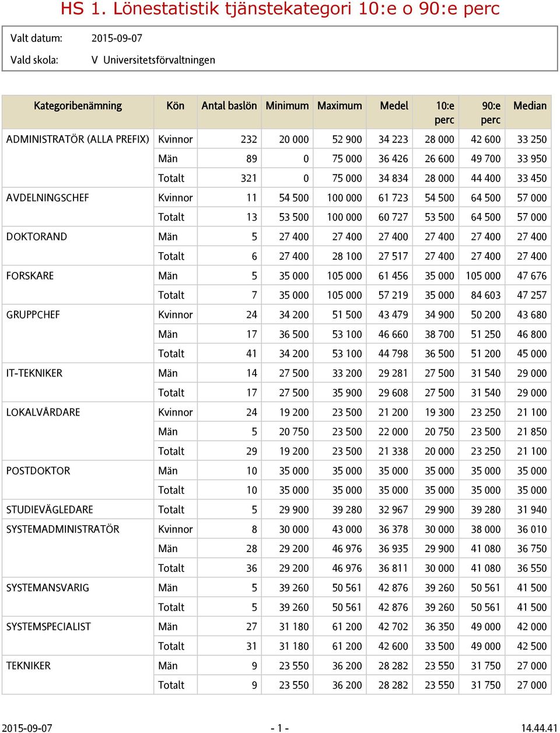Click the SYSTEMSPECIALIST category cell
Screen dimensions: 560x733
(48, 626)
